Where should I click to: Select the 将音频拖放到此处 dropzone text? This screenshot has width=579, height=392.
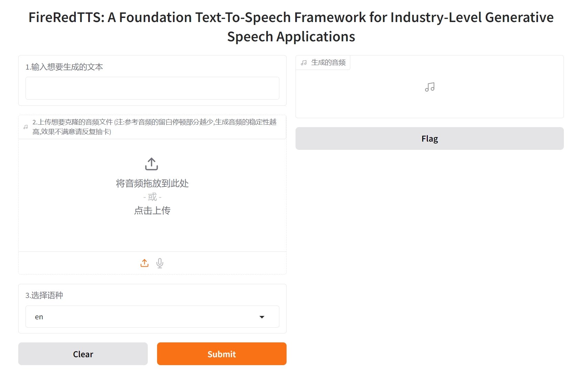[152, 183]
